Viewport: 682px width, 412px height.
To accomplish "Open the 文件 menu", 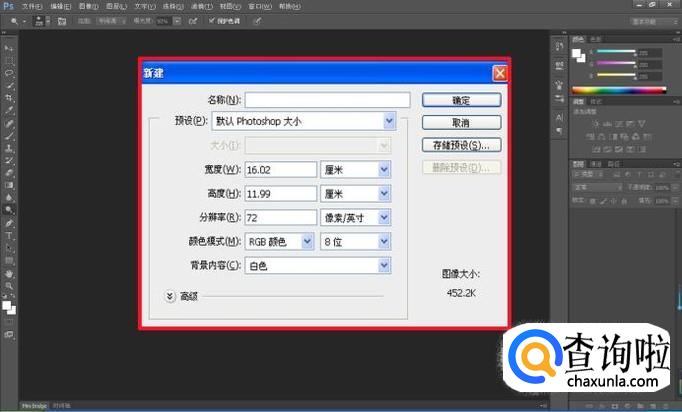I will (32, 7).
